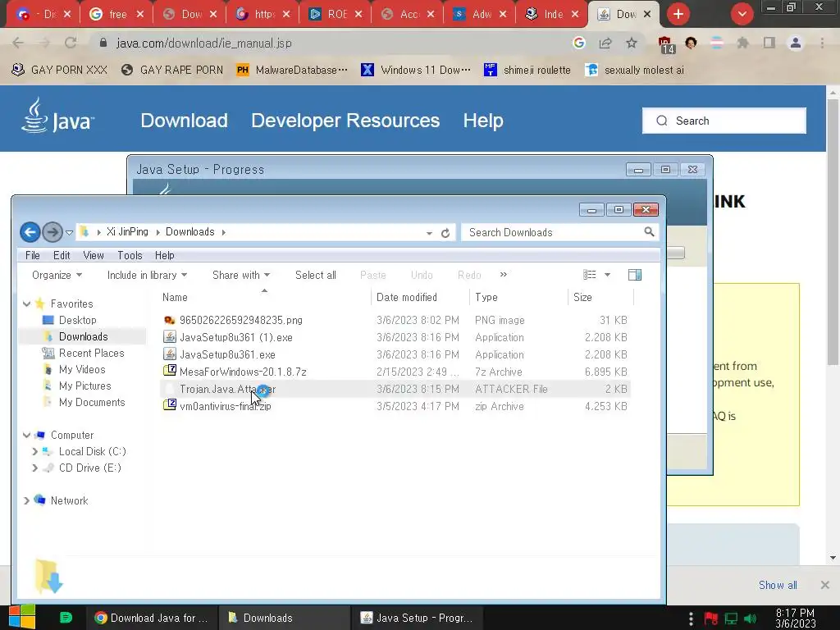The height and width of the screenshot is (630, 840).
Task: Open Chrome extensions puzzle icon
Action: tap(743, 43)
